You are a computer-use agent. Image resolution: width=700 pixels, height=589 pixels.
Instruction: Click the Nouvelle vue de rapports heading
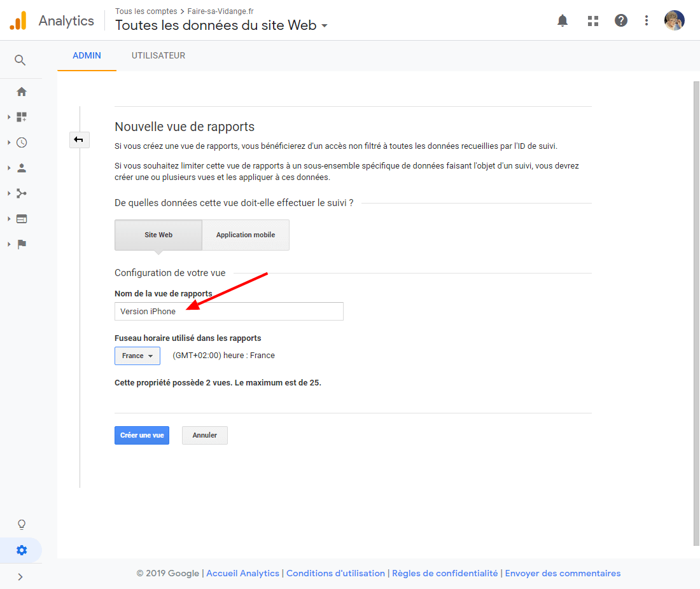click(x=185, y=127)
